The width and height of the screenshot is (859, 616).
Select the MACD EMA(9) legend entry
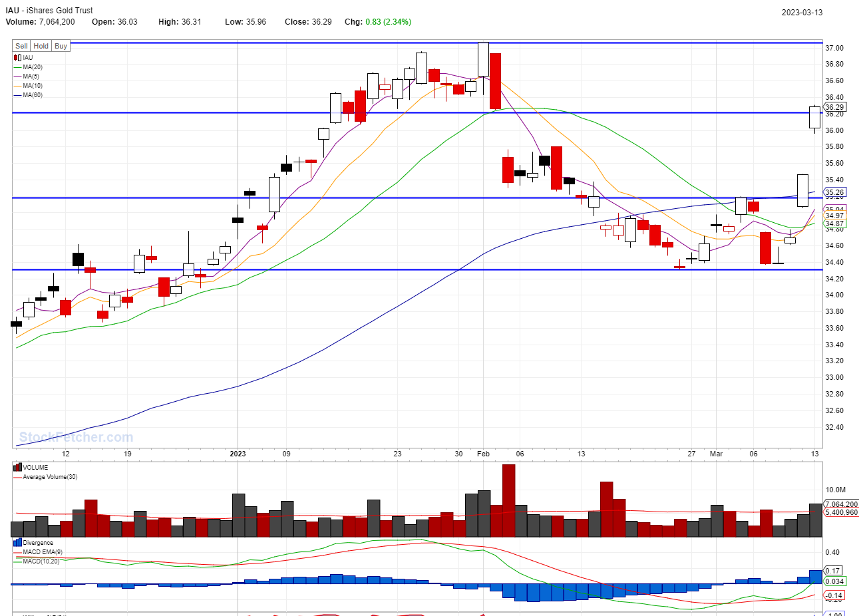click(38, 552)
